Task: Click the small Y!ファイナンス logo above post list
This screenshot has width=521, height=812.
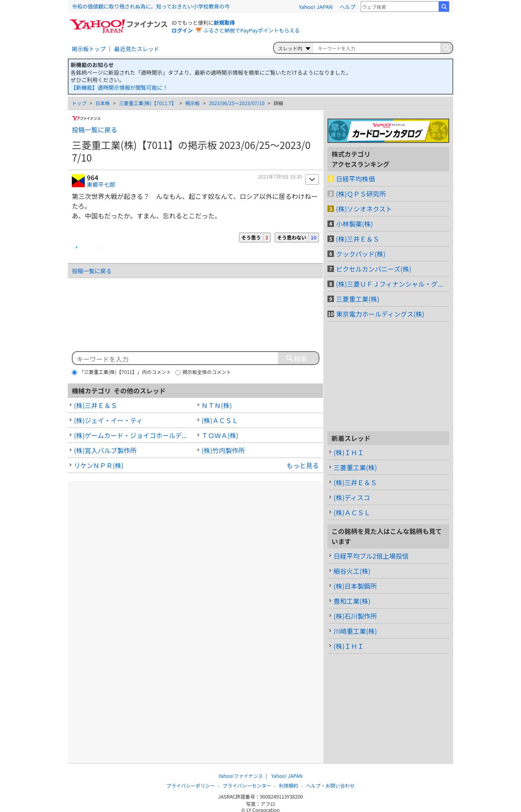Action: pyautogui.click(x=86, y=118)
